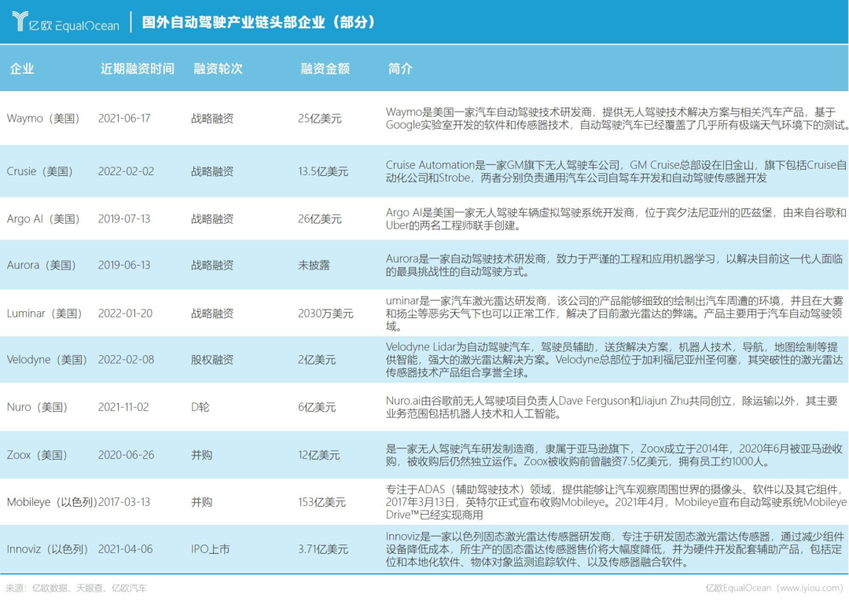The height and width of the screenshot is (616, 849).
Task: Click the 融资金额 column header
Action: [325, 68]
